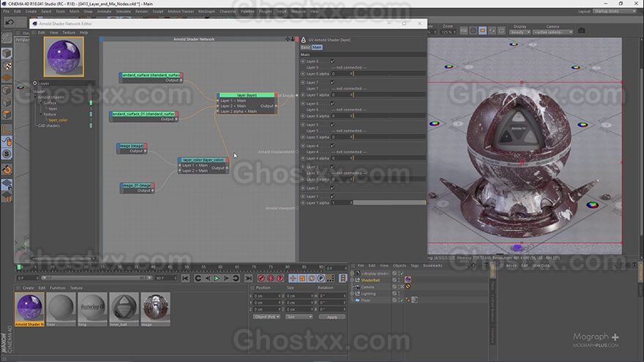Open the Render menu in main menu bar

point(141,12)
